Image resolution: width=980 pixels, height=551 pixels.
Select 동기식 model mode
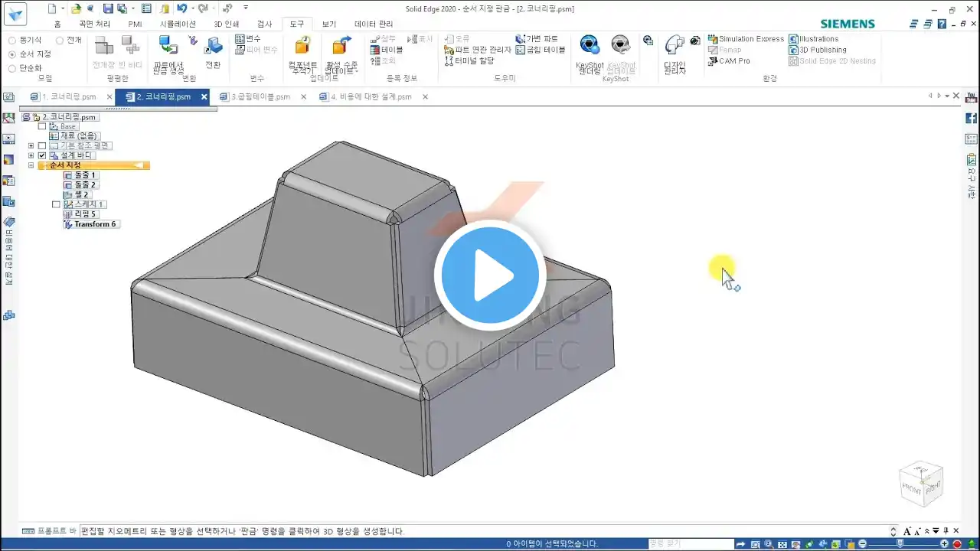(25, 40)
